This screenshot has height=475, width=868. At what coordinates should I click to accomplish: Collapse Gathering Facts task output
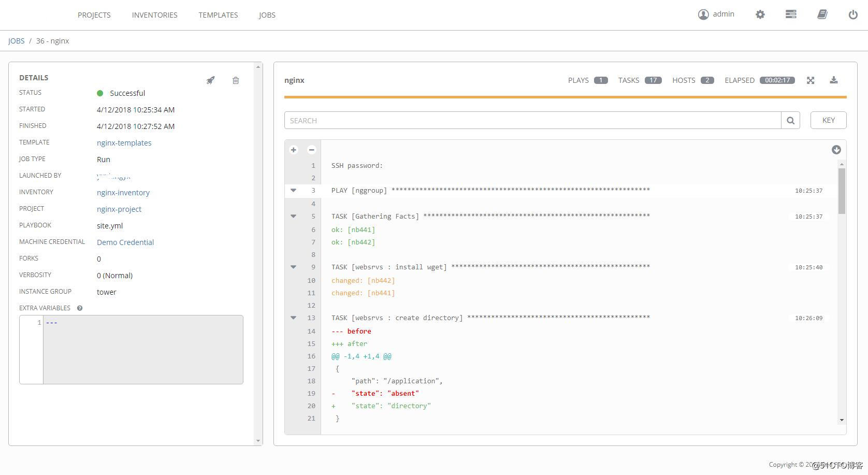pos(293,217)
